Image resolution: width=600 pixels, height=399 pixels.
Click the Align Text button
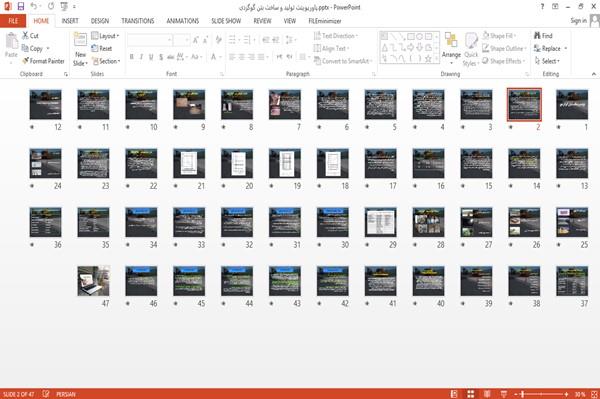click(331, 48)
